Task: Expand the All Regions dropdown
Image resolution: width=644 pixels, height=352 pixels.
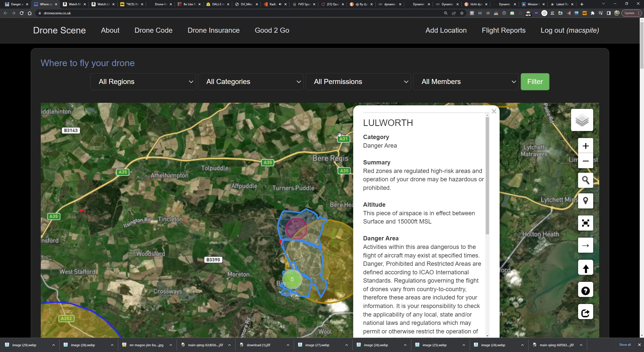Action: (x=143, y=82)
